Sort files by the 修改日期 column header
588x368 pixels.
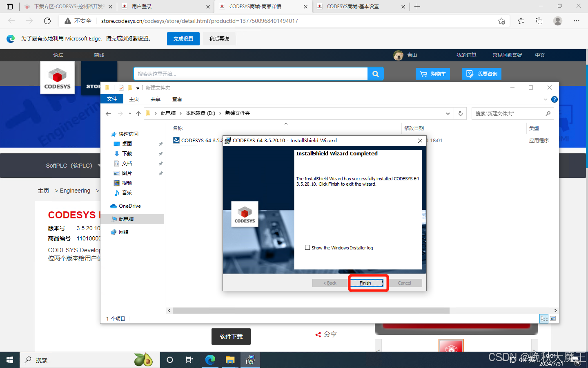click(414, 128)
